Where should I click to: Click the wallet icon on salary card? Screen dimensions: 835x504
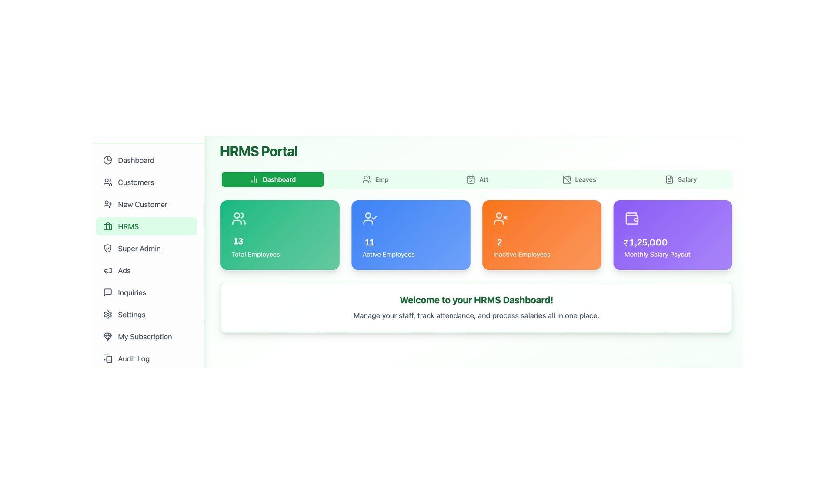[x=631, y=218]
